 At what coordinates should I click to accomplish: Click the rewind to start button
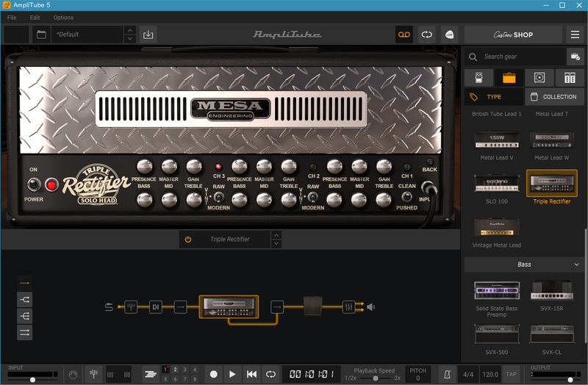[251, 374]
